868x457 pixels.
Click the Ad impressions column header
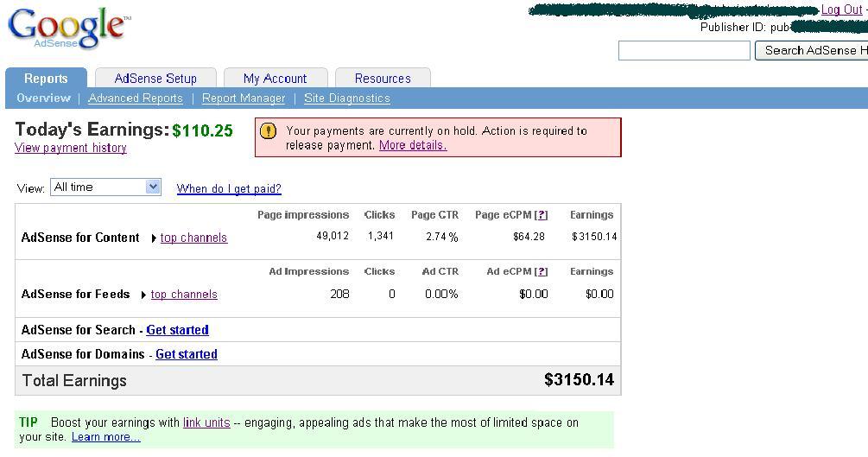coord(309,271)
